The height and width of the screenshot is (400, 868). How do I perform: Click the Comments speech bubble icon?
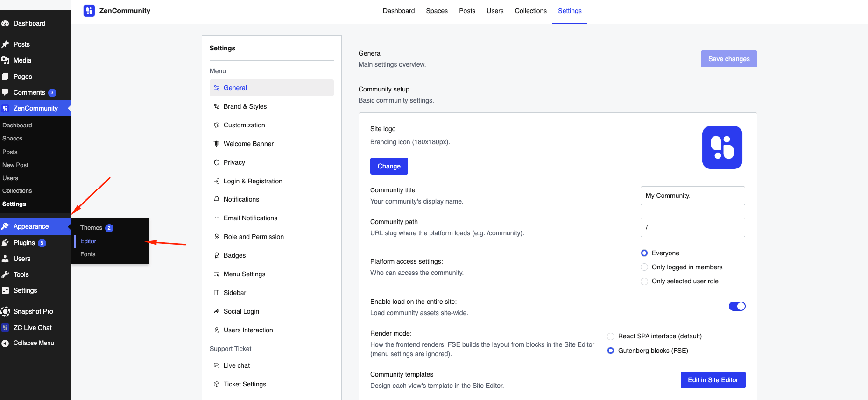5,92
